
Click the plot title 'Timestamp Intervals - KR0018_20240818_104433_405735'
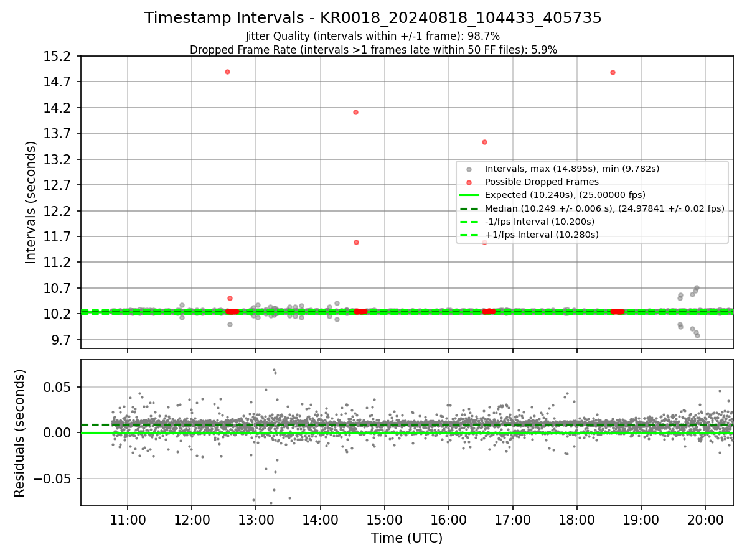coord(373,18)
